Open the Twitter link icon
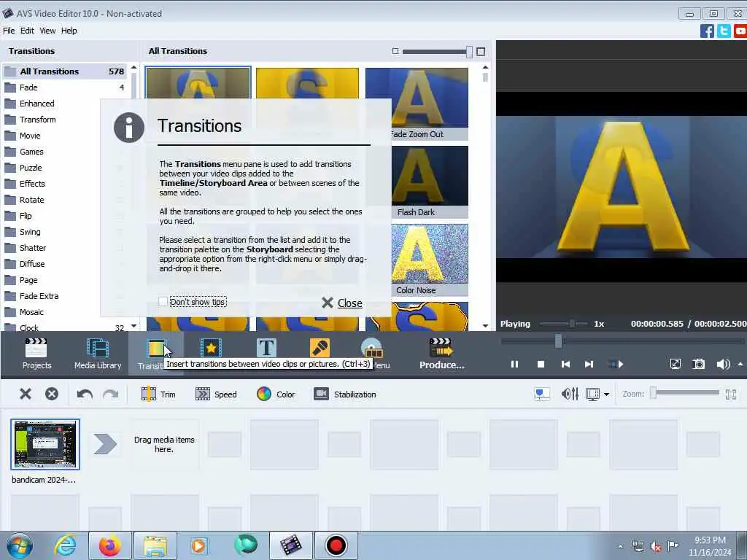The width and height of the screenshot is (747, 560). point(724,31)
